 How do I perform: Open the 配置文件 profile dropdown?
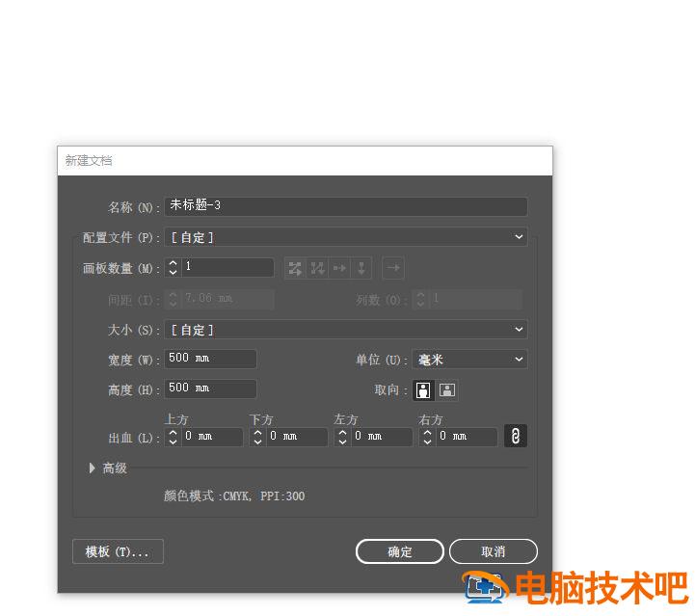[346, 237]
